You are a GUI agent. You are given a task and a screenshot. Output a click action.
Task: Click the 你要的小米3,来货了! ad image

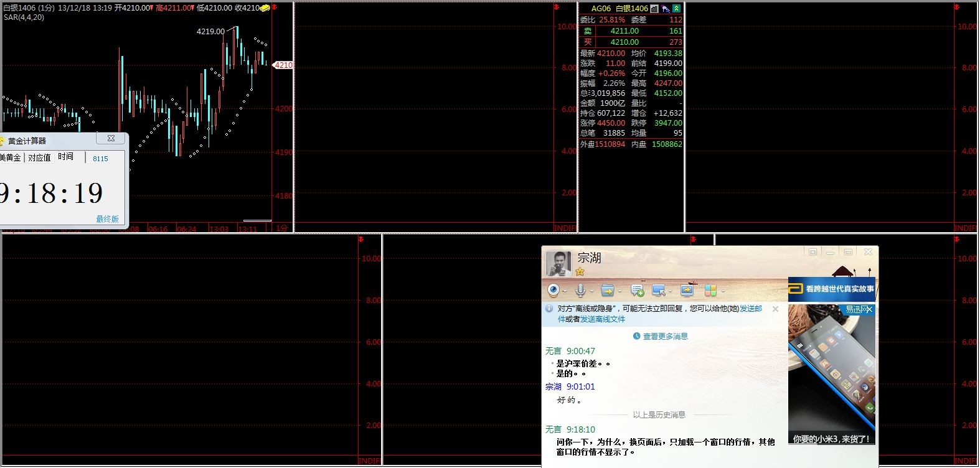[x=832, y=375]
